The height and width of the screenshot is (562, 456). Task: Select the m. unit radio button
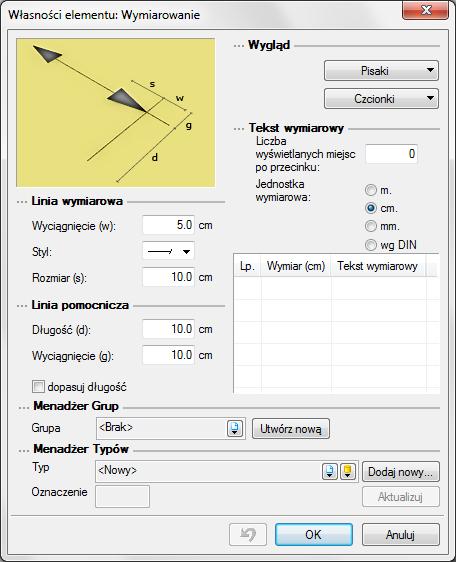(x=371, y=190)
